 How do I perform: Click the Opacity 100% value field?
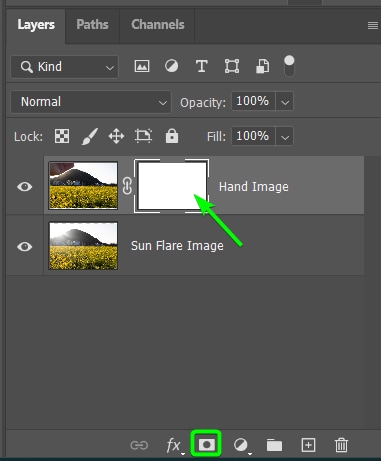(253, 101)
